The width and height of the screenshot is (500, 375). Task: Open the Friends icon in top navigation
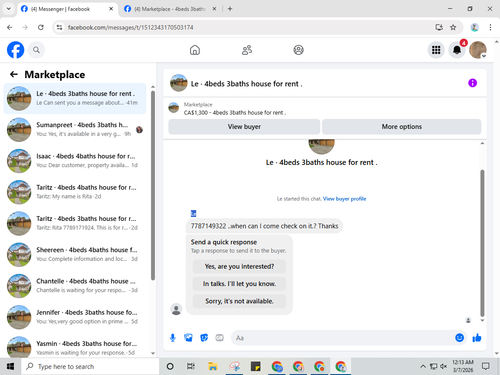(x=247, y=50)
